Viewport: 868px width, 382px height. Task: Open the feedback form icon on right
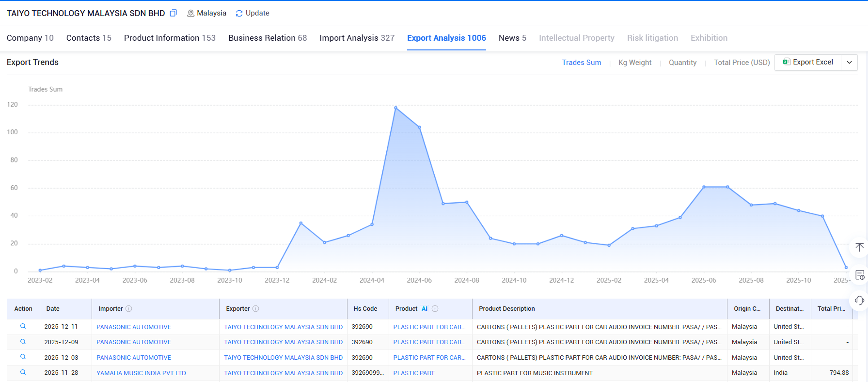click(860, 275)
